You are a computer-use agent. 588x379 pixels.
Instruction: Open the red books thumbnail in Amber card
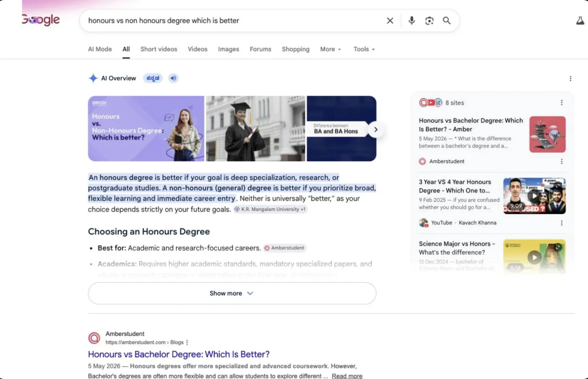tap(548, 134)
